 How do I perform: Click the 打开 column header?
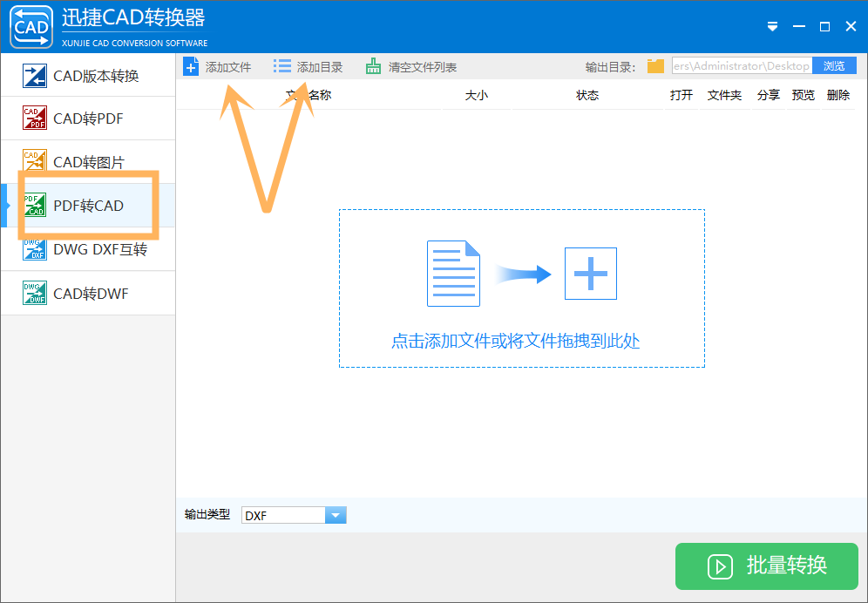pyautogui.click(x=682, y=95)
